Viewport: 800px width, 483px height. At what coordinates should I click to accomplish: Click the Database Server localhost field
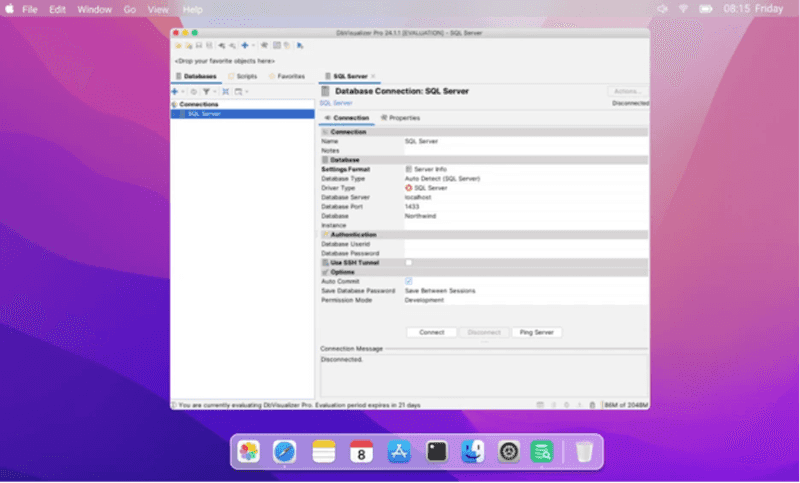click(526, 197)
